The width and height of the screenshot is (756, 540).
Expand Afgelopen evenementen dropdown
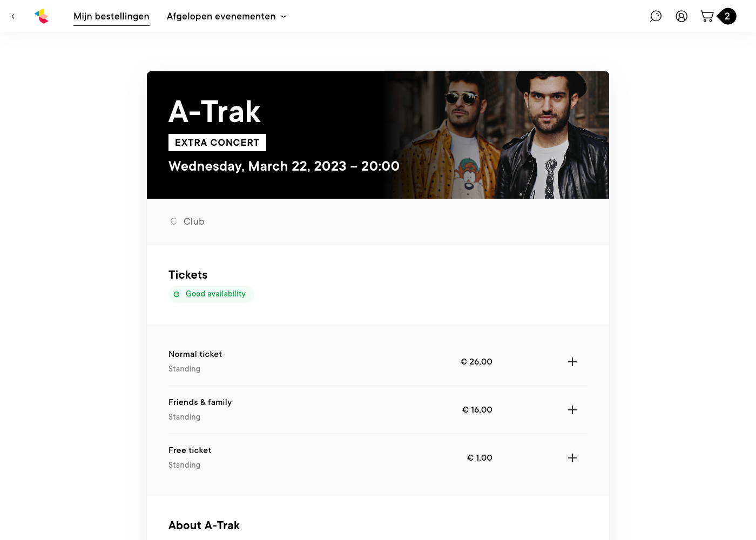[227, 16]
